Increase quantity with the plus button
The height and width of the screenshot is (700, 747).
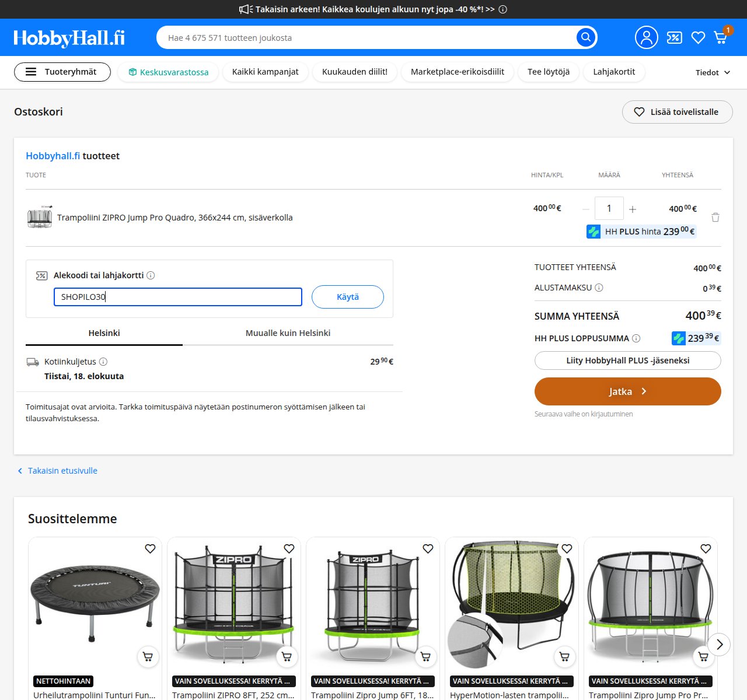(x=633, y=209)
